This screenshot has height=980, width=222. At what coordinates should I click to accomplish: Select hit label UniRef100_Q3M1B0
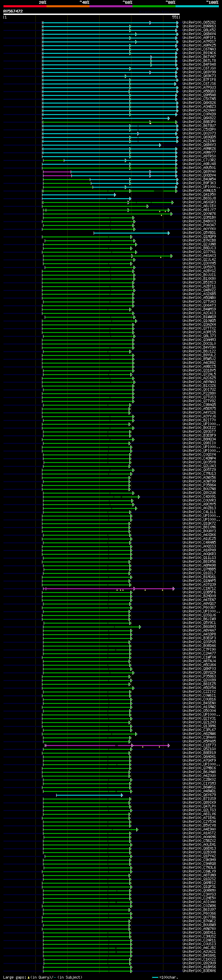pyautogui.click(x=199, y=218)
